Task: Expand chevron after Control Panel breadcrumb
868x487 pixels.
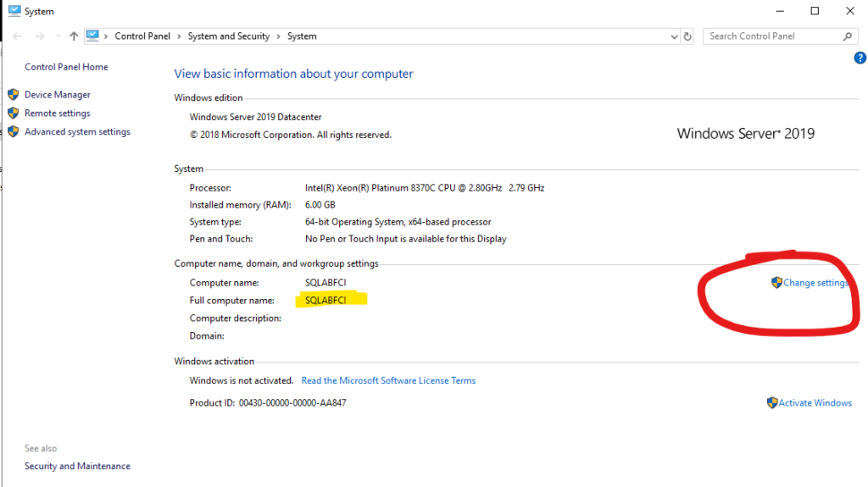Action: point(179,36)
